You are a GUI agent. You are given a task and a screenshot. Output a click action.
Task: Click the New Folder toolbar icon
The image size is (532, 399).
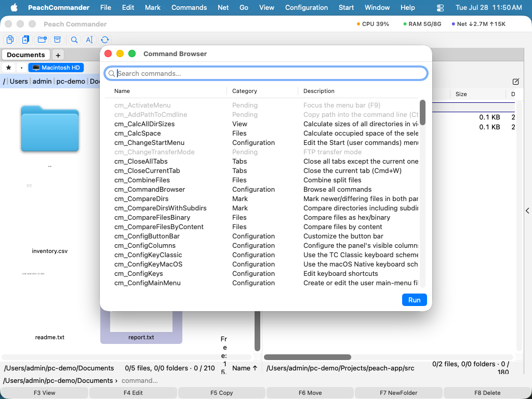[42, 39]
